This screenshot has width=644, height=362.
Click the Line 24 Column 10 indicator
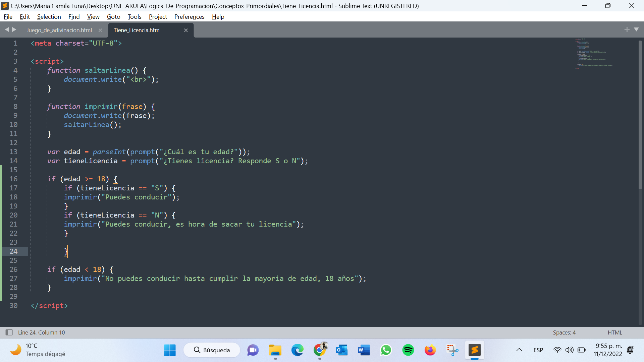point(41,332)
